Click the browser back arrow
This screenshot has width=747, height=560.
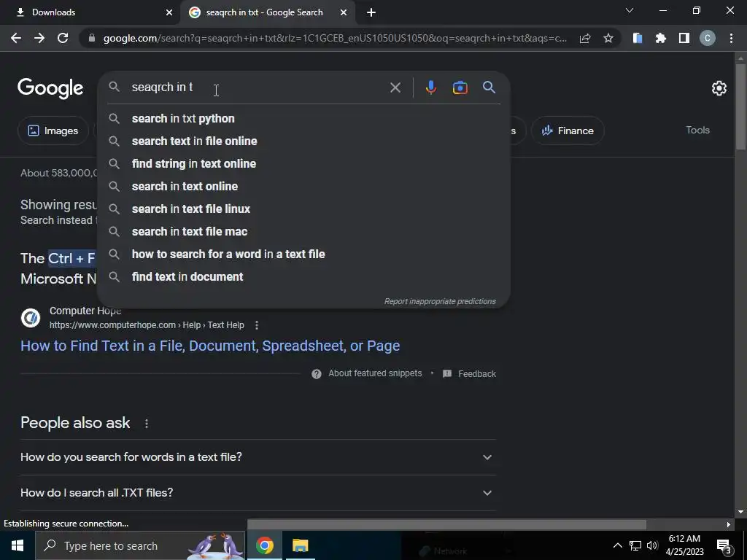(x=16, y=38)
